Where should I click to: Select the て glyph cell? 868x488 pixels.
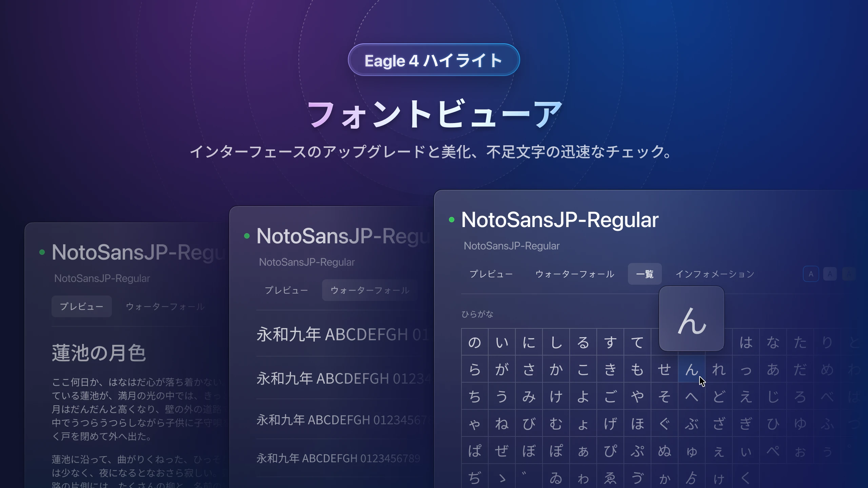point(637,342)
